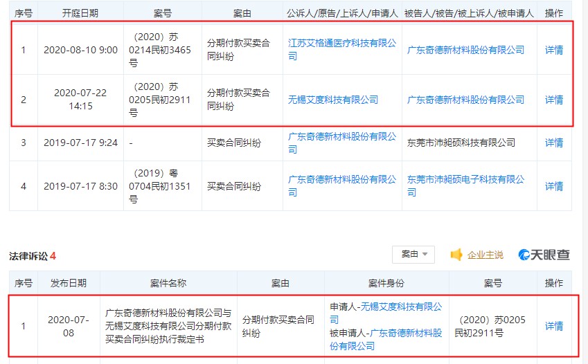Screen dimensions: 588x364
Task: Select 案件名称 column header
Action: 168,283
